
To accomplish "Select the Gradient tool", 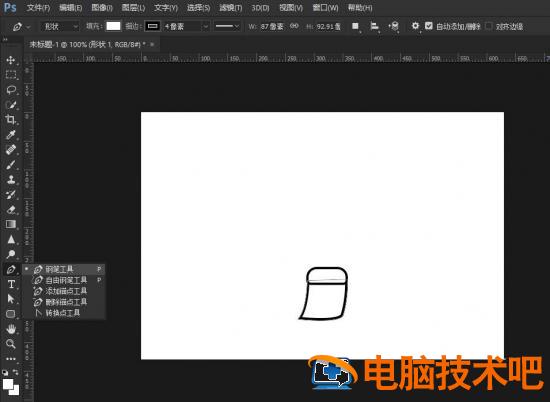I will [x=11, y=225].
